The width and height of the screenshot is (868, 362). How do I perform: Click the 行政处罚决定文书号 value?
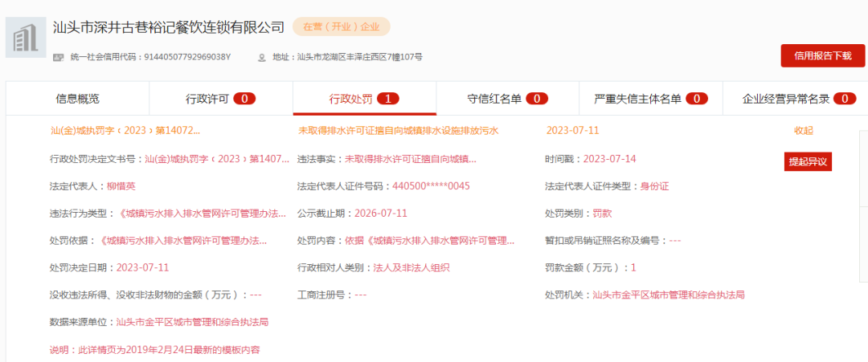pos(217,159)
